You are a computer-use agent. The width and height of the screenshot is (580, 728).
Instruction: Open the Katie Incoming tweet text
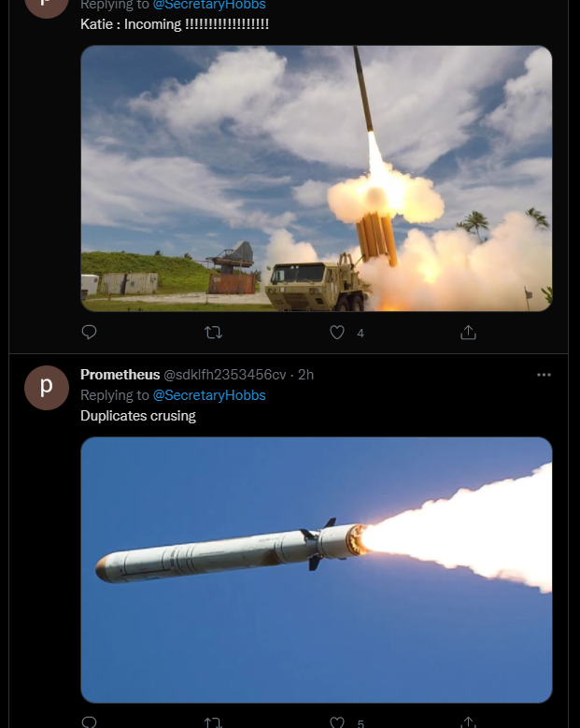point(175,24)
